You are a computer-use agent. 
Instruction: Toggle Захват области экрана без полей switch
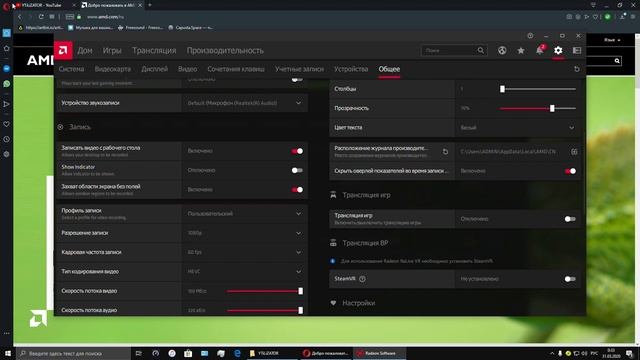click(x=297, y=189)
